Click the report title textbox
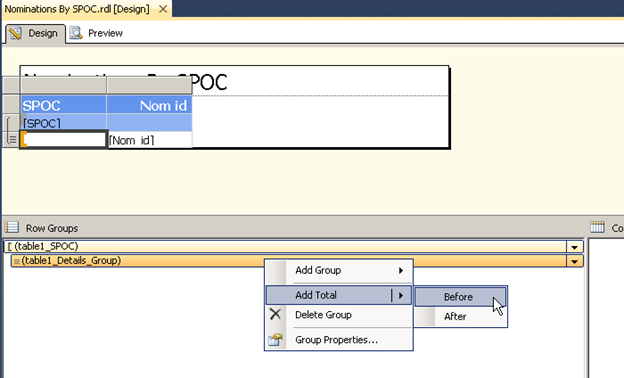 click(235, 81)
